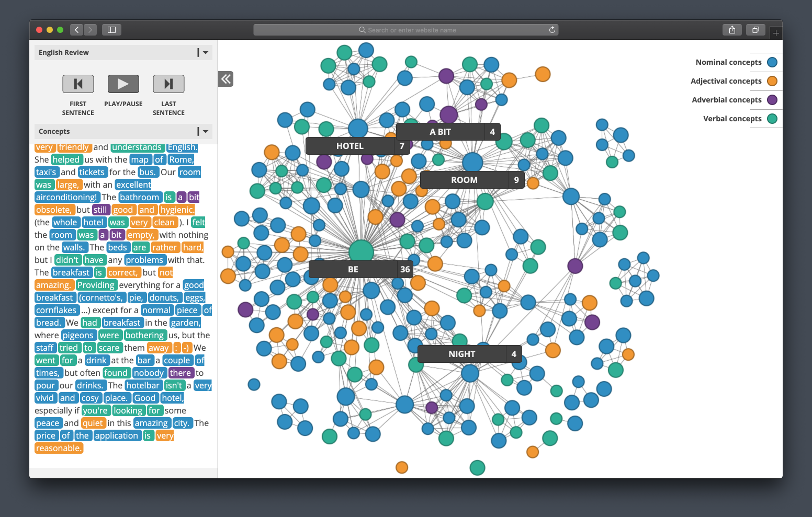Click the highlighted word 'hygienic.'

(177, 210)
